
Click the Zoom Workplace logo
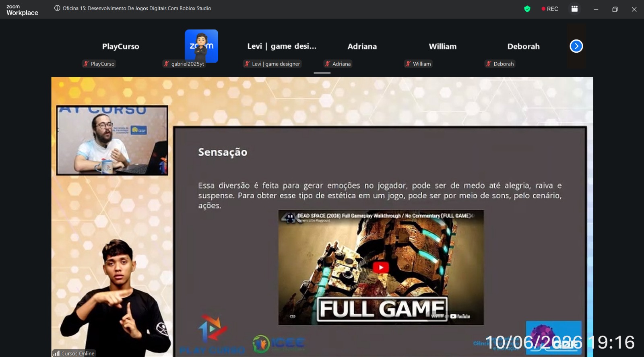[22, 10]
